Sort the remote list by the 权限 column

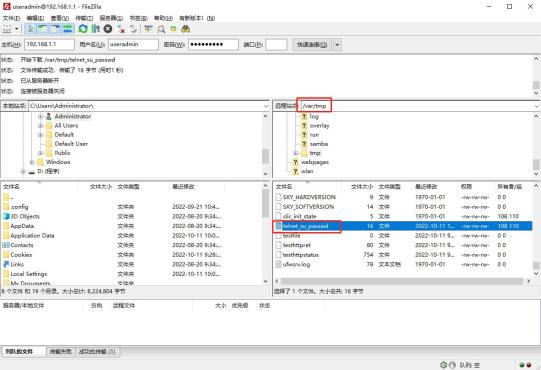[x=466, y=187]
